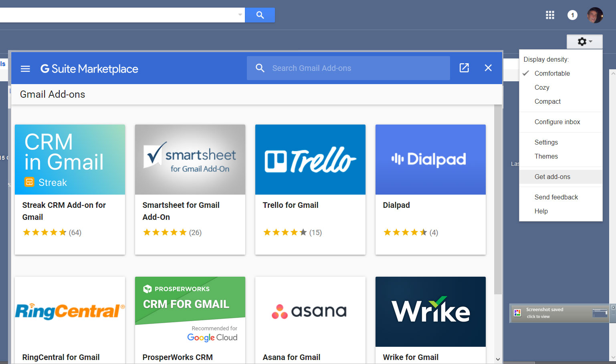Close the G Suite Marketplace dialog
616x364 pixels.
(x=488, y=68)
